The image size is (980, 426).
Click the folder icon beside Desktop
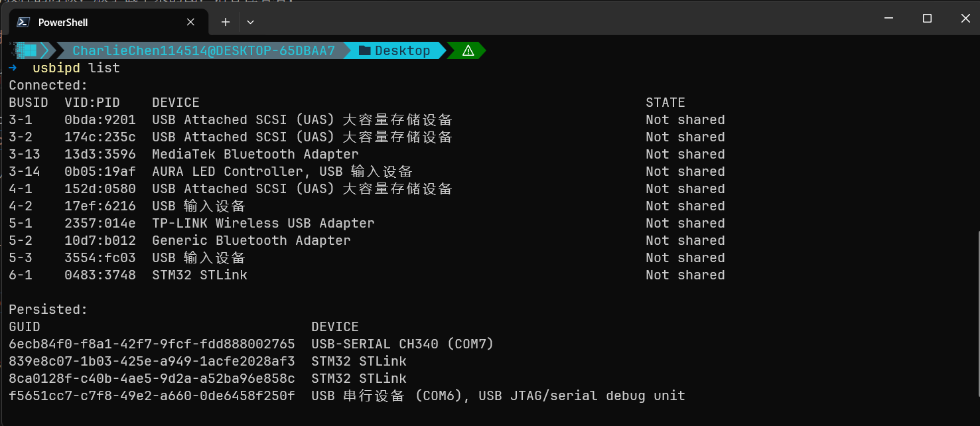coord(365,50)
